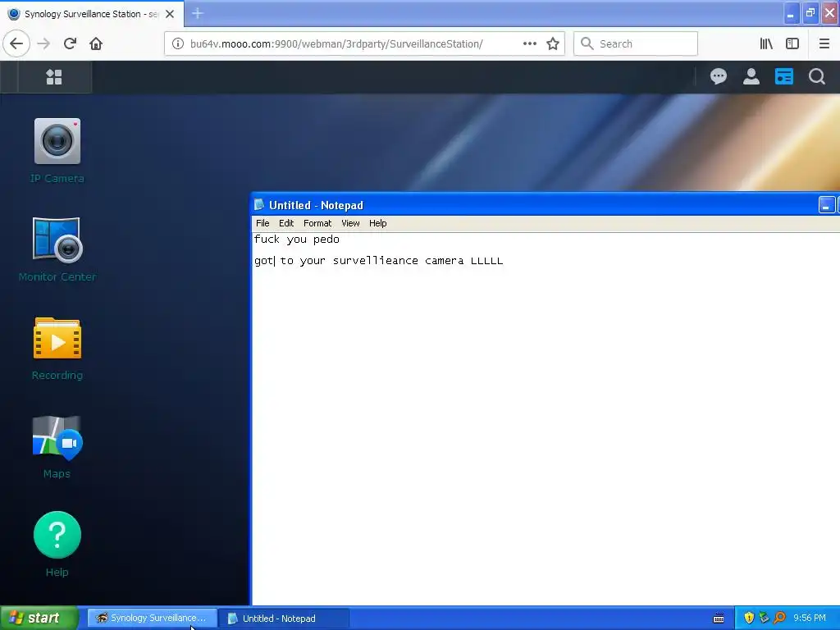Click the on-screen keyboard tray icon
The height and width of the screenshot is (630, 840).
pos(719,619)
